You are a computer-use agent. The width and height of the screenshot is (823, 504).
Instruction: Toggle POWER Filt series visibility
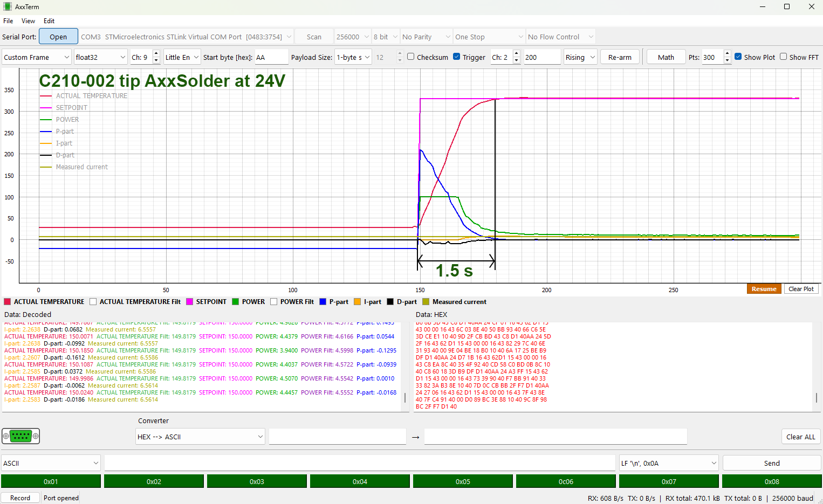pyautogui.click(x=274, y=302)
